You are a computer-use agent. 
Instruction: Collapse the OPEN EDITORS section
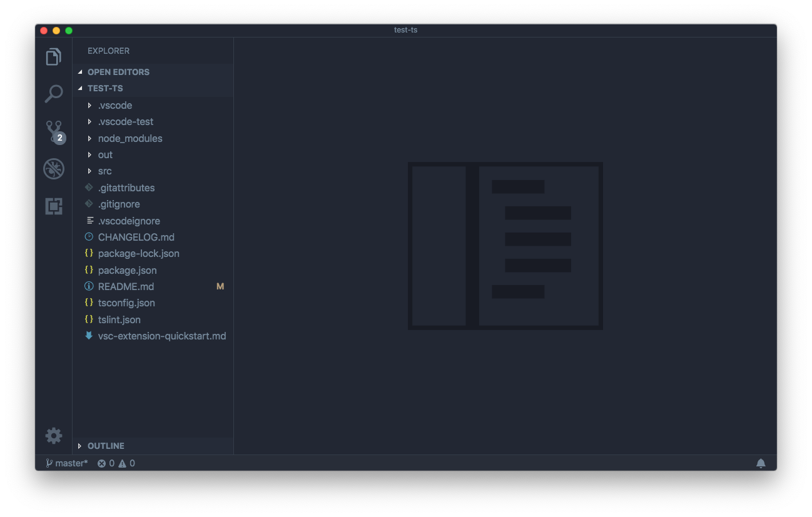click(153, 72)
